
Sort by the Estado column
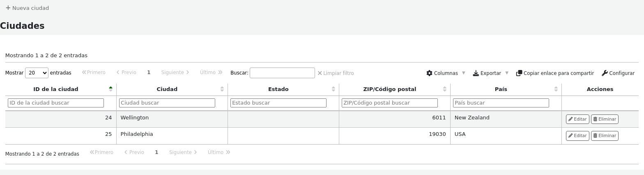(x=278, y=89)
